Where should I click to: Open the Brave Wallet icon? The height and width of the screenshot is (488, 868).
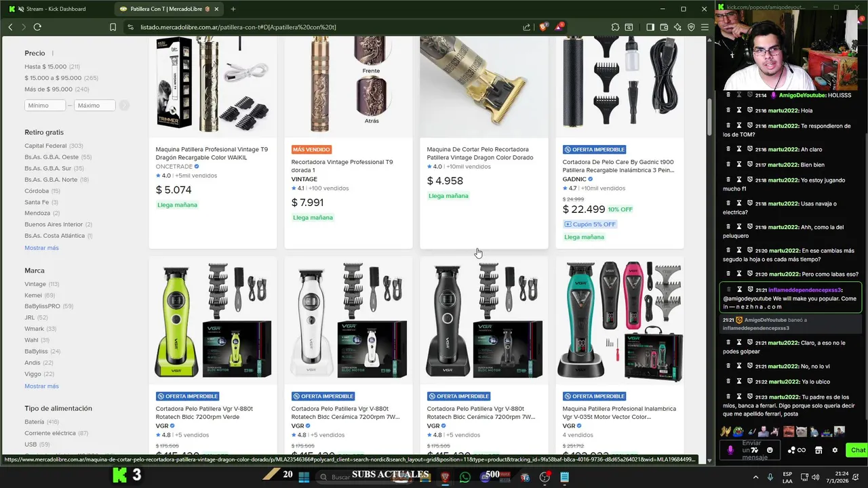[664, 27]
